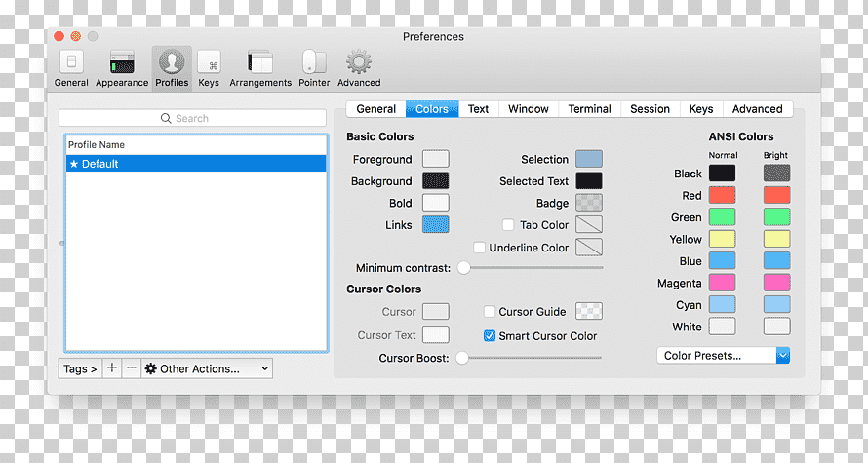The height and width of the screenshot is (463, 868).
Task: Open the Selection color swatch
Action: point(589,159)
